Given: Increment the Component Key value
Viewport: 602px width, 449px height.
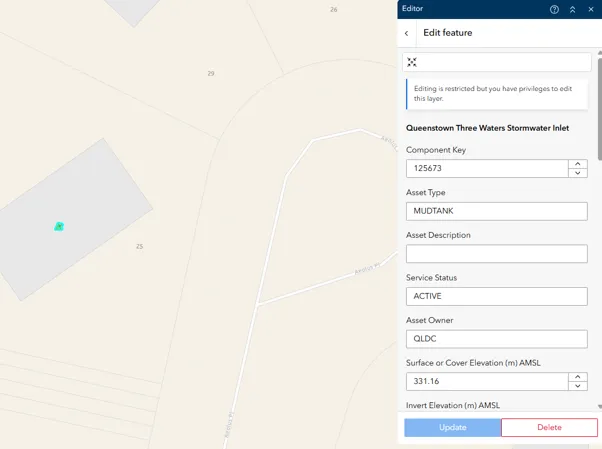Looking at the screenshot, I should [x=577, y=164].
